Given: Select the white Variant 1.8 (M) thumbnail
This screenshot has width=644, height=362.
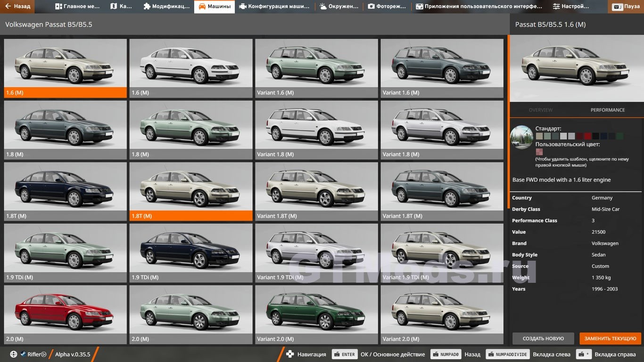Looking at the screenshot, I should (x=316, y=130).
